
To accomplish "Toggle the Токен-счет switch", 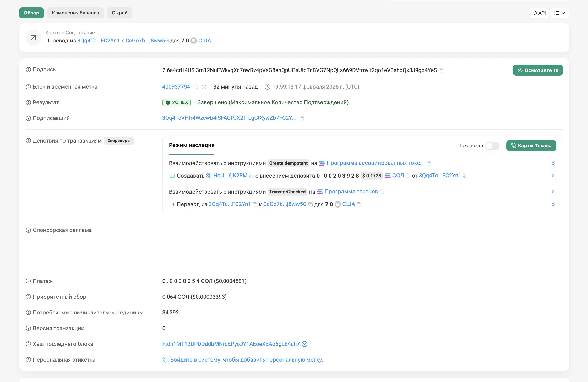I will point(492,146).
